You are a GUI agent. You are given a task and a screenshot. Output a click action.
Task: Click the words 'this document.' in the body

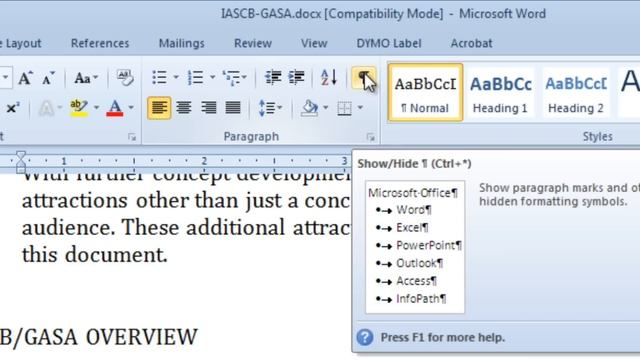coord(95,255)
